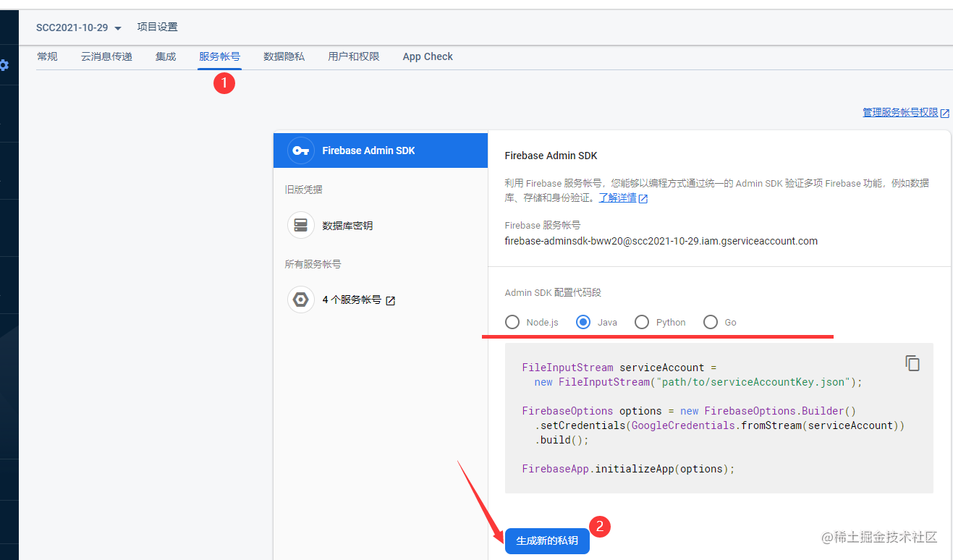
Task: Click external link icon after 了解详情
Action: [642, 197]
